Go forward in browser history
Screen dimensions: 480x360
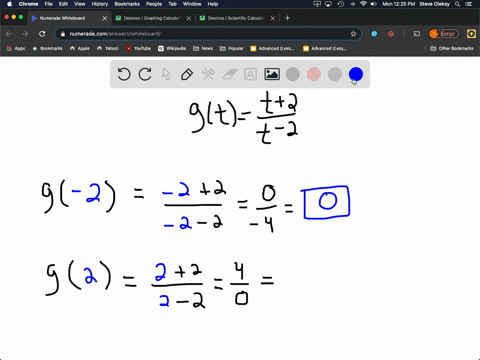coord(25,34)
